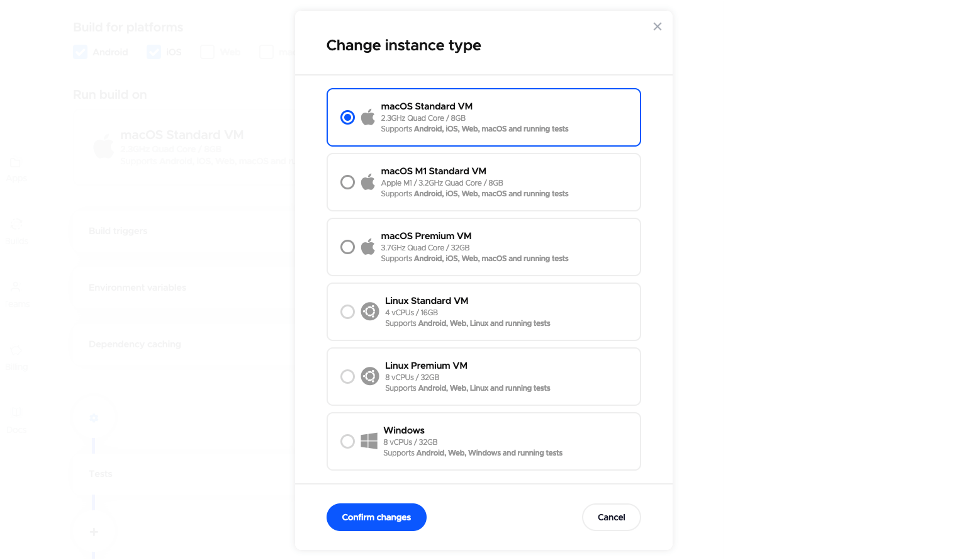Enable the Web platform checkbox

206,52
